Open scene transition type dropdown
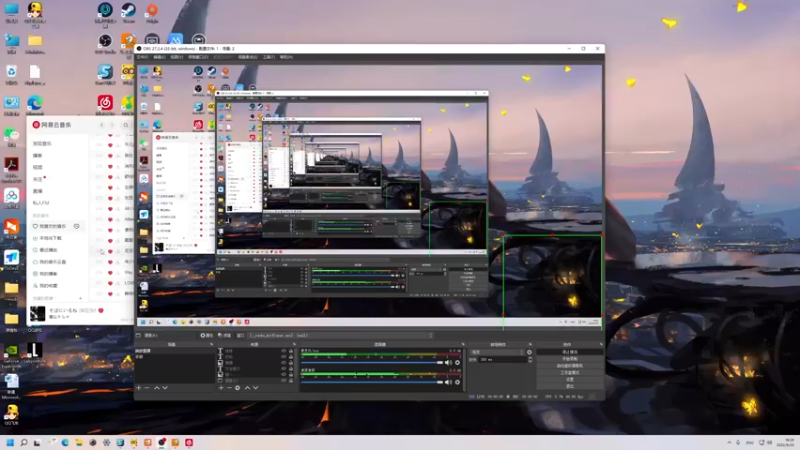Screen dimensions: 800x450 click(x=497, y=352)
